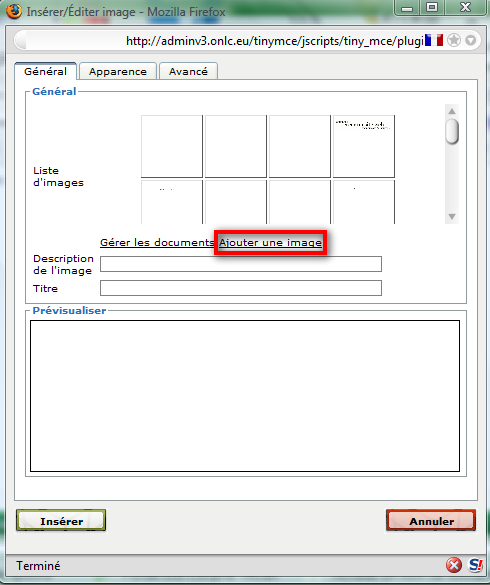Screen dimensions: 490x585
Task: Select the first thumbnail in bottom row
Action: [172, 202]
